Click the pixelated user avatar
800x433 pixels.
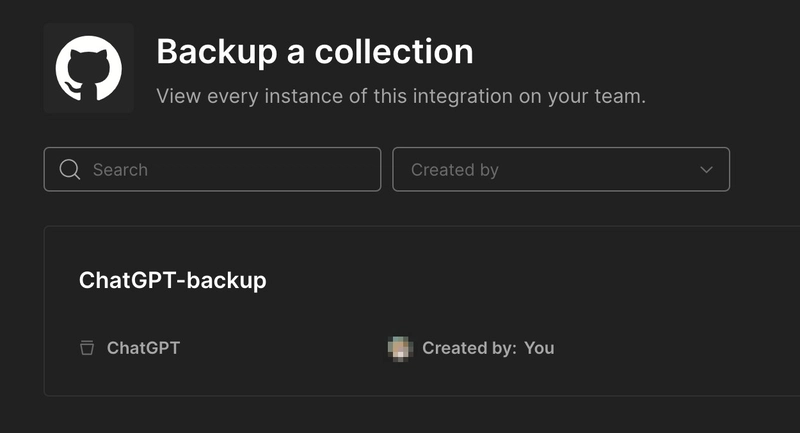(400, 349)
